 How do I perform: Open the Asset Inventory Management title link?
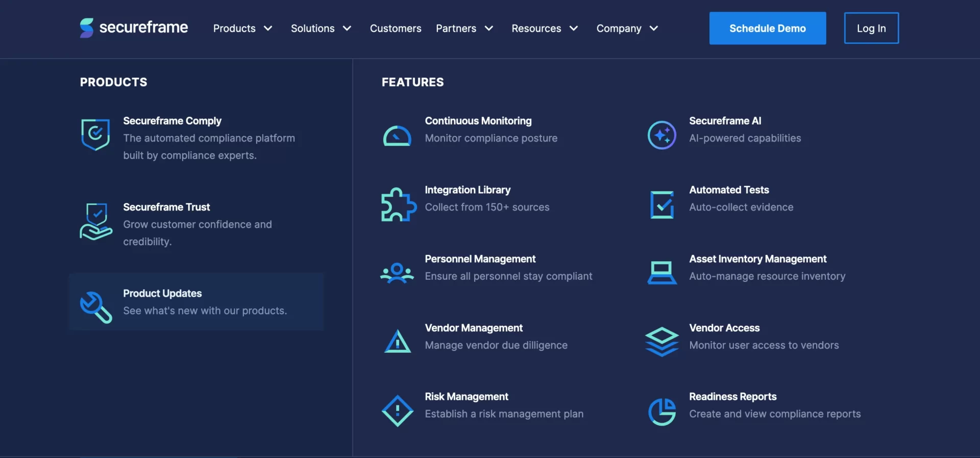click(757, 259)
